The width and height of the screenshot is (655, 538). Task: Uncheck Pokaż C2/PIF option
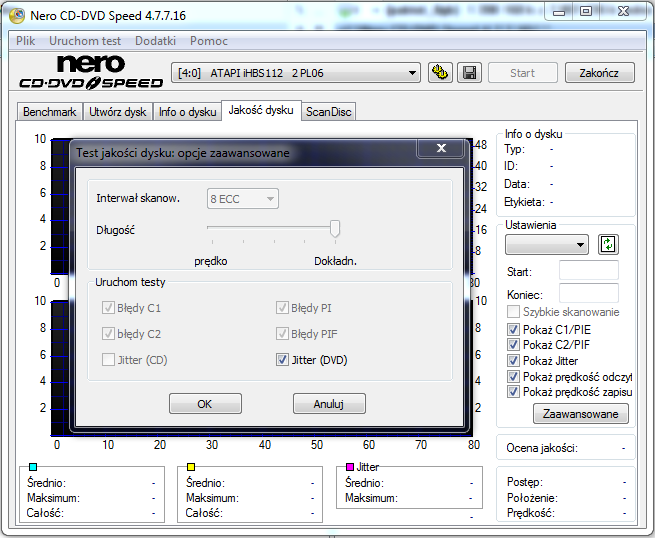513,345
